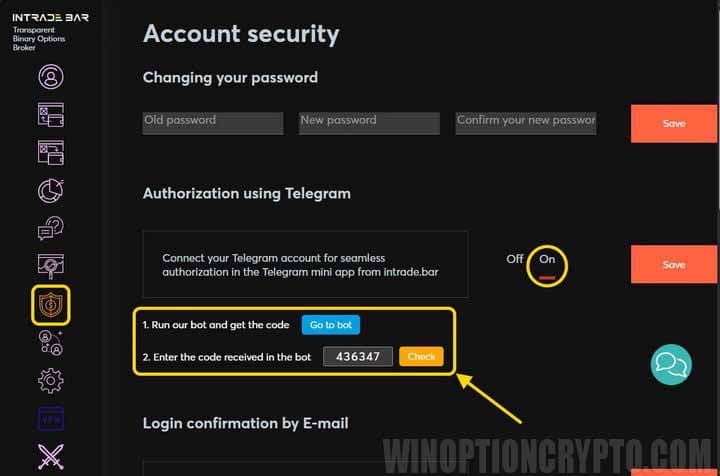Open the help question chat sidebar icon
This screenshot has height=476, width=720.
[51, 228]
